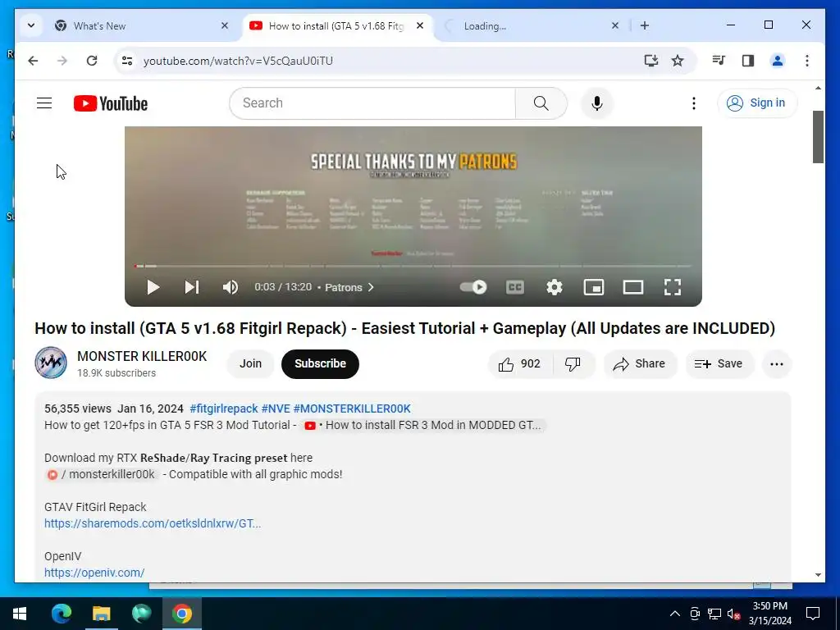Skip to the next video

(192, 287)
